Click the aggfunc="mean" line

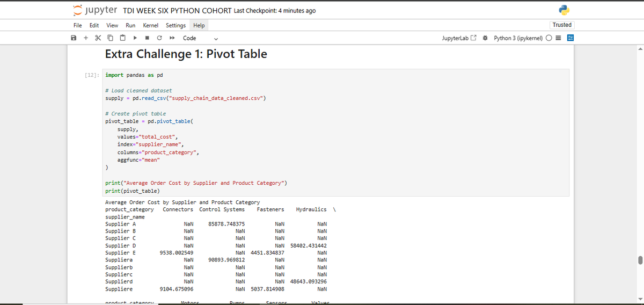pos(138,160)
